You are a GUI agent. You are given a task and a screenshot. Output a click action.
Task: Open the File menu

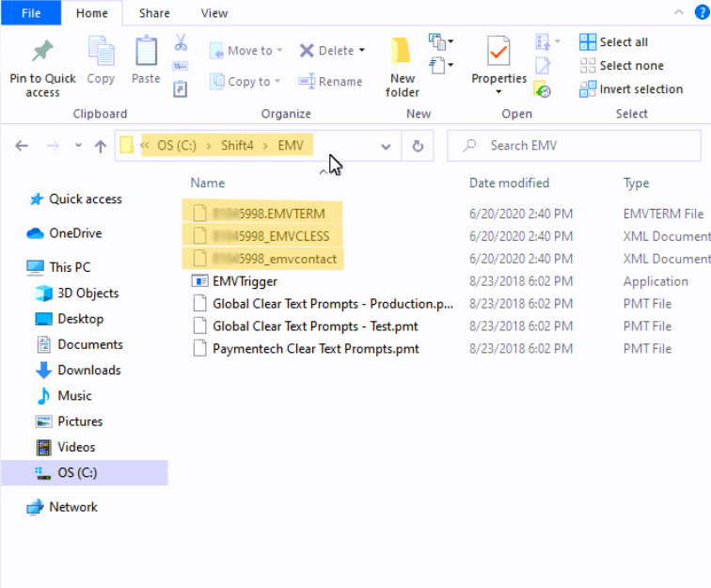click(x=30, y=13)
